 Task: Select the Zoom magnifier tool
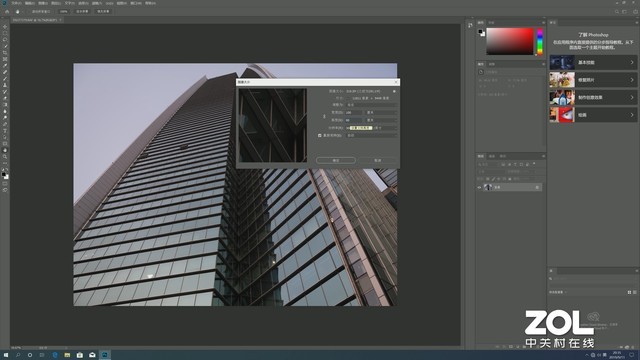[x=5, y=157]
